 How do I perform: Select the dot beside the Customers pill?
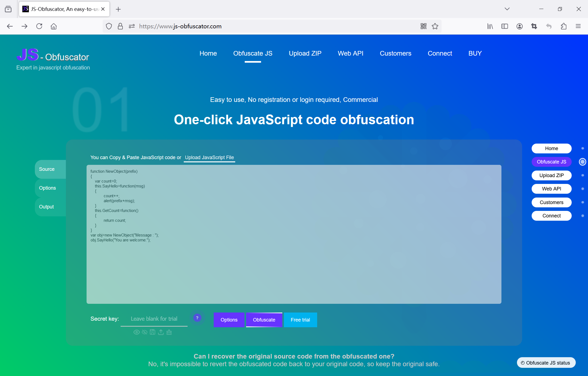(583, 202)
